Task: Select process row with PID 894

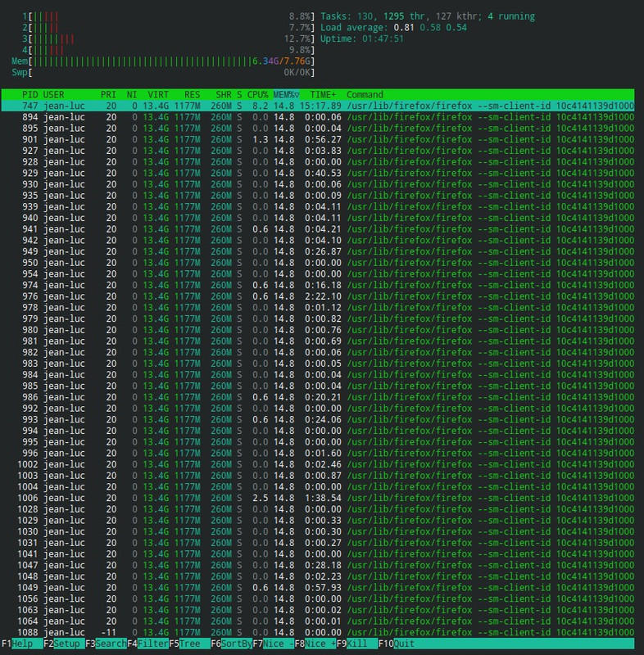Action: click(x=318, y=117)
